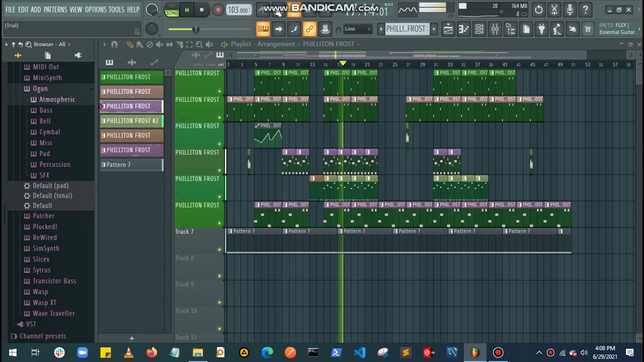This screenshot has width=644, height=362.
Task: Toggle the PAT/SONG mode switch
Action: (x=172, y=10)
